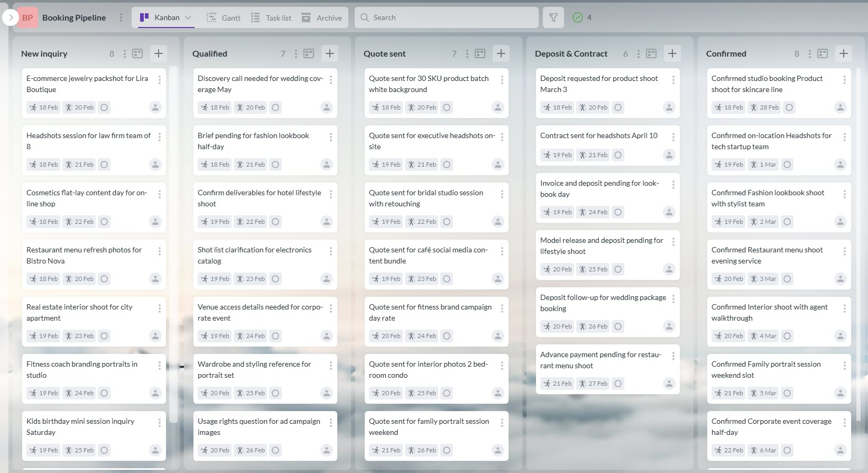This screenshot has height=473, width=868.
Task: Change card layout for Quote sent column
Action: 480,53
